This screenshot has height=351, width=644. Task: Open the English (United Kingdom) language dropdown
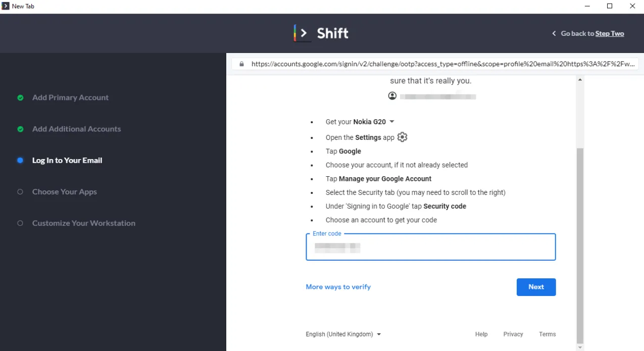click(343, 334)
